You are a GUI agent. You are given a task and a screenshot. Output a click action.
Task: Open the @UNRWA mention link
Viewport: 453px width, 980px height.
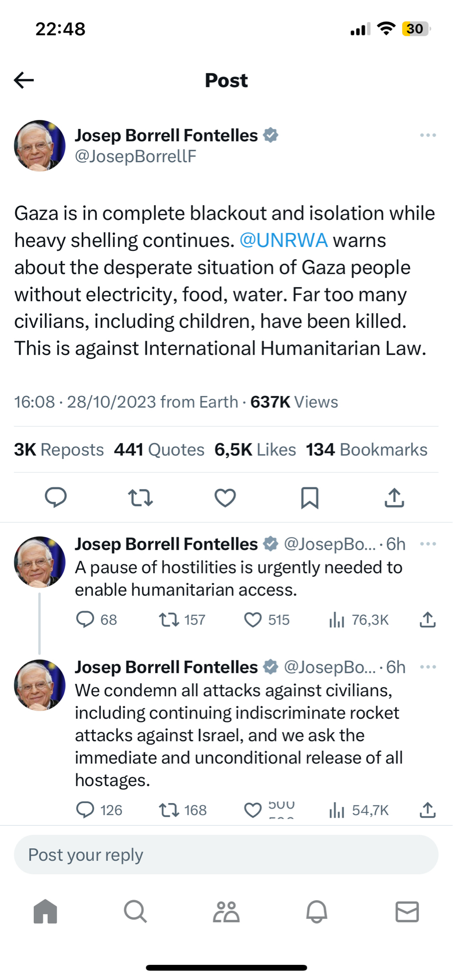pos(283,241)
